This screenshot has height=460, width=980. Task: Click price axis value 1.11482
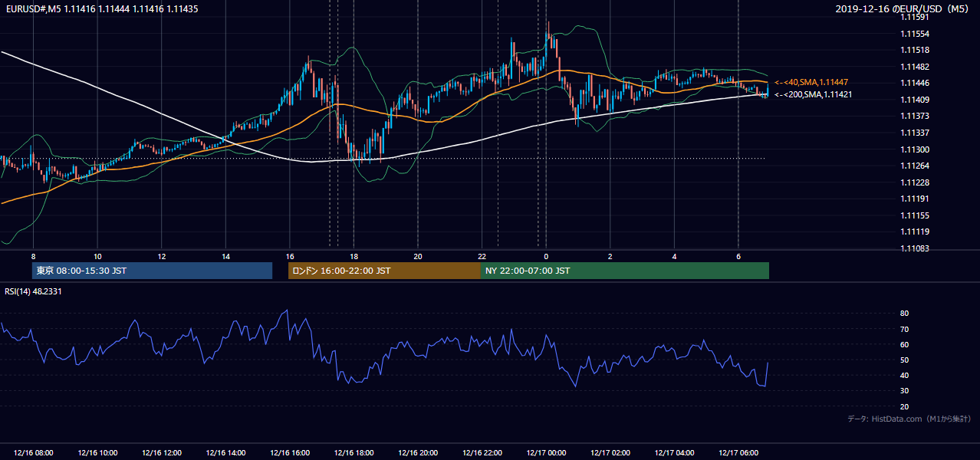[x=915, y=67]
